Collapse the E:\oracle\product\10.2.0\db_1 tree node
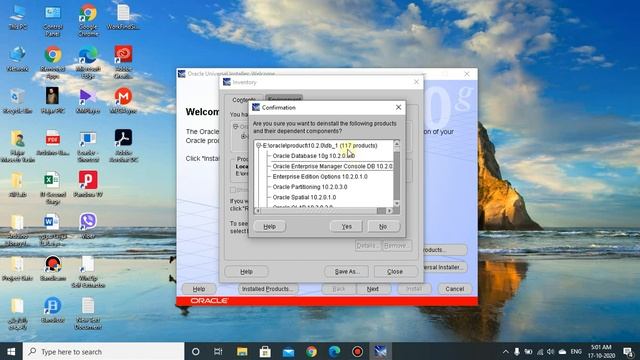This screenshot has width=640, height=360. 258,145
